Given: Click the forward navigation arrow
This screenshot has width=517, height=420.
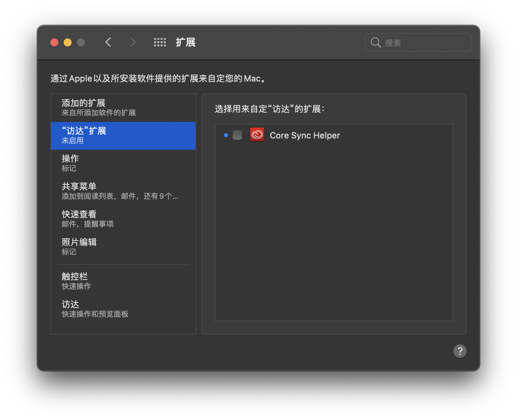Looking at the screenshot, I should click(x=133, y=42).
